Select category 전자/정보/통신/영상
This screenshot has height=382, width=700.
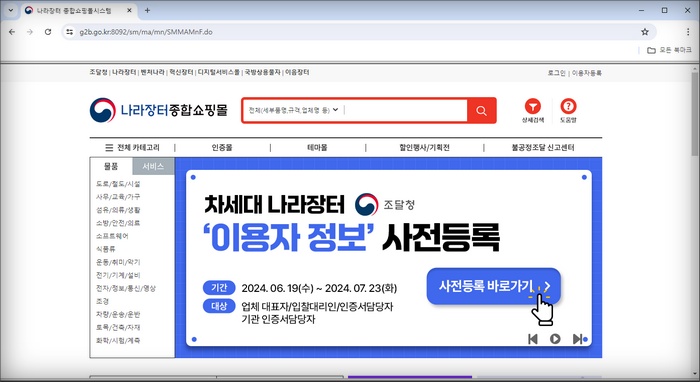click(x=126, y=288)
